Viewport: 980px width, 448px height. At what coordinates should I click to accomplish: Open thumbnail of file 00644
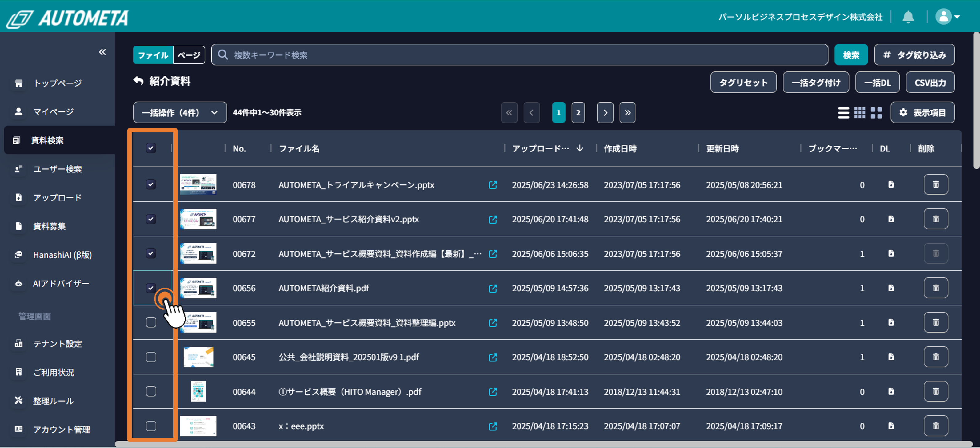(198, 391)
